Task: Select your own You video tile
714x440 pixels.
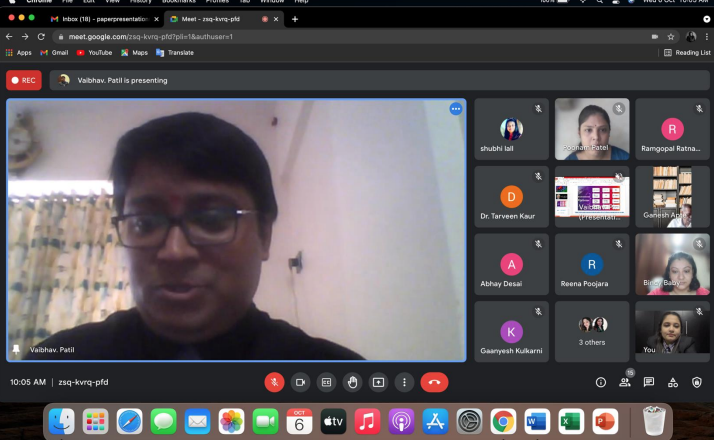Action: [672, 332]
